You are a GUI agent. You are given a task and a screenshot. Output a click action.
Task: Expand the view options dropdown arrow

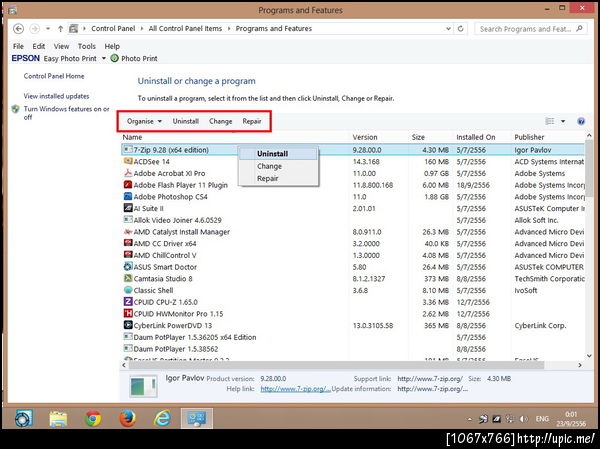pos(563,121)
